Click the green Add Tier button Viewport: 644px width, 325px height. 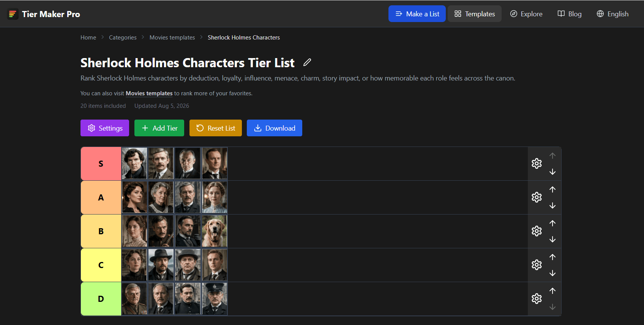point(159,128)
